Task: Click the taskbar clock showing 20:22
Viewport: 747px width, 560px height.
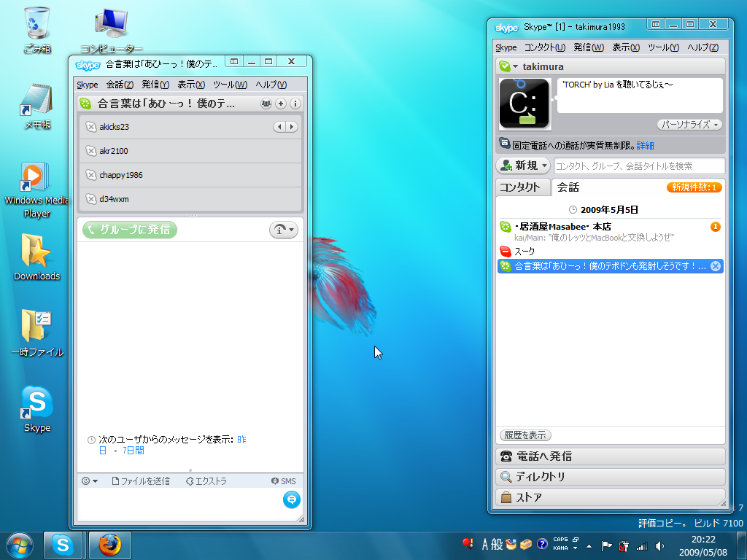Action: tap(703, 545)
